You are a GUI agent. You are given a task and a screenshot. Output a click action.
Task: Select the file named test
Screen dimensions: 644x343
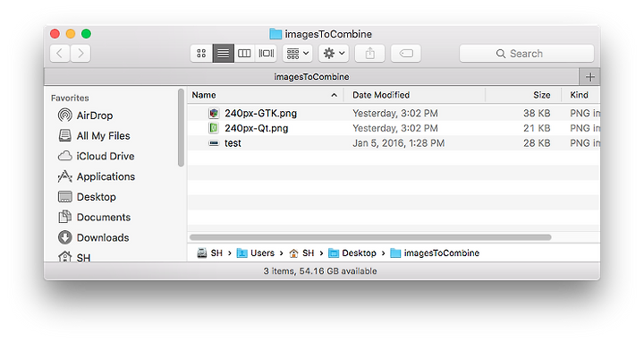click(233, 143)
